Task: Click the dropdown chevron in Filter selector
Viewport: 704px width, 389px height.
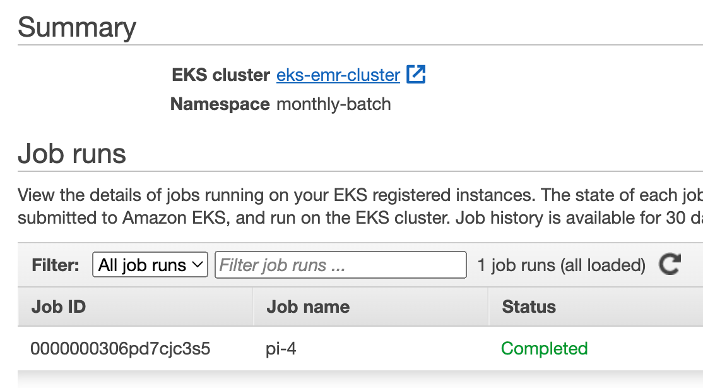Action: tap(197, 265)
